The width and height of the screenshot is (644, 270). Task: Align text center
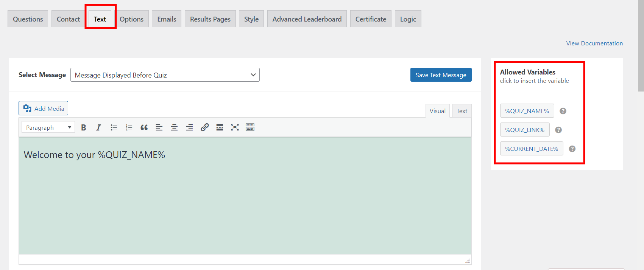174,127
